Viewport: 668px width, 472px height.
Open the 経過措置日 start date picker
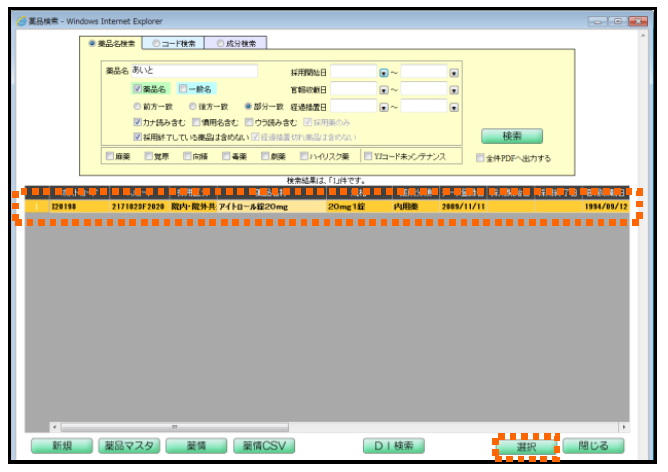coord(383,106)
